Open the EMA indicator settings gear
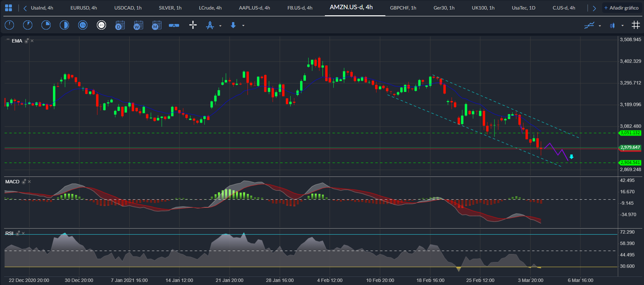The image size is (644, 285). (27, 41)
